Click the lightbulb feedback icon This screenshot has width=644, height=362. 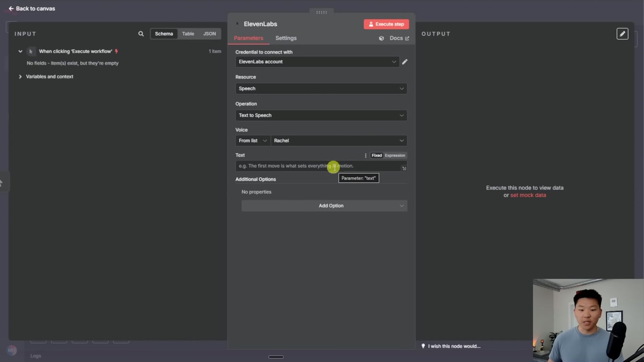pyautogui.click(x=423, y=346)
